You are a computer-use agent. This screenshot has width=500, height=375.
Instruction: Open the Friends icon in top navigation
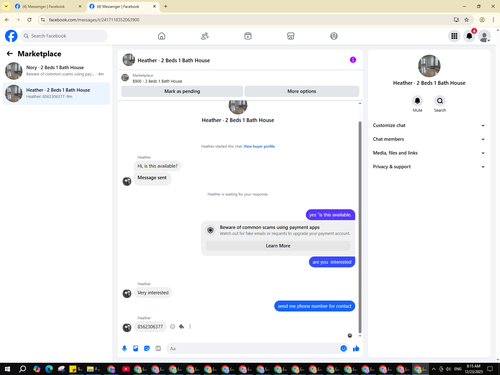point(205,36)
